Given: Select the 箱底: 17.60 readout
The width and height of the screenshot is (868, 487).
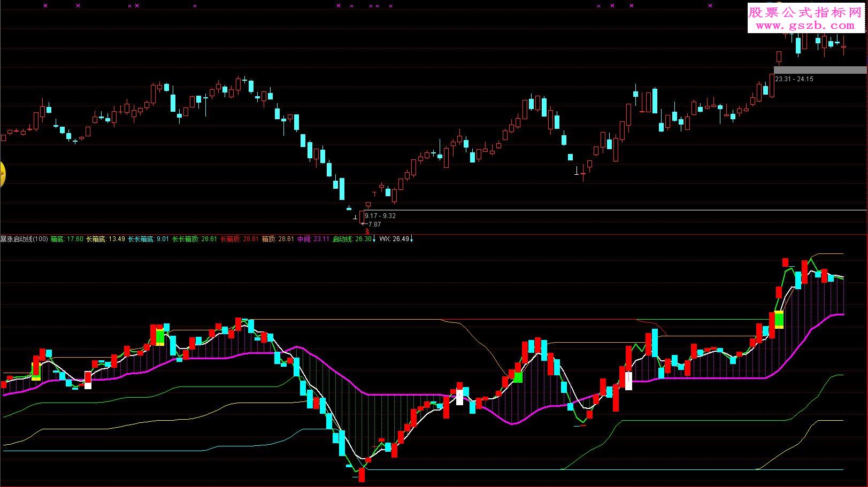Looking at the screenshot, I should click(x=67, y=239).
